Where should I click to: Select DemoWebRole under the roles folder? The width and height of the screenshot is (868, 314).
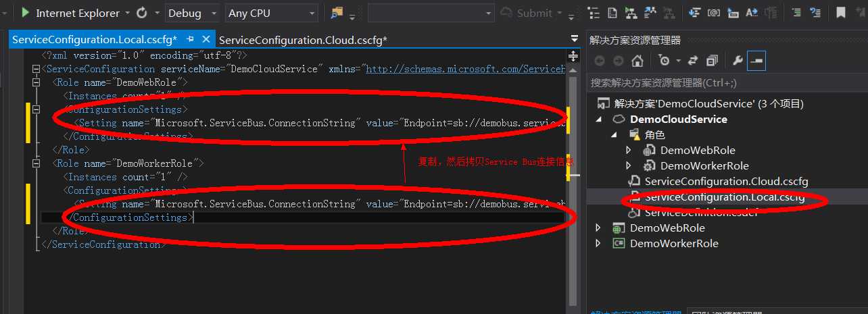tap(698, 150)
